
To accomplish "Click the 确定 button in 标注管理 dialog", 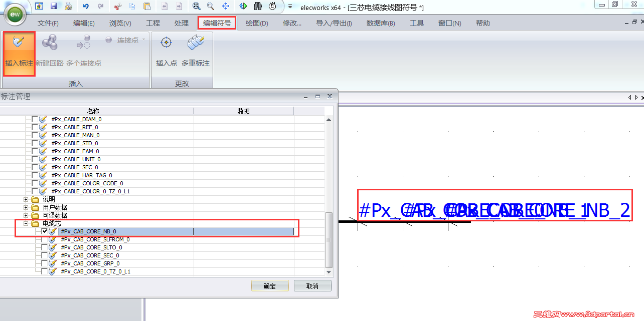I will coord(270,286).
